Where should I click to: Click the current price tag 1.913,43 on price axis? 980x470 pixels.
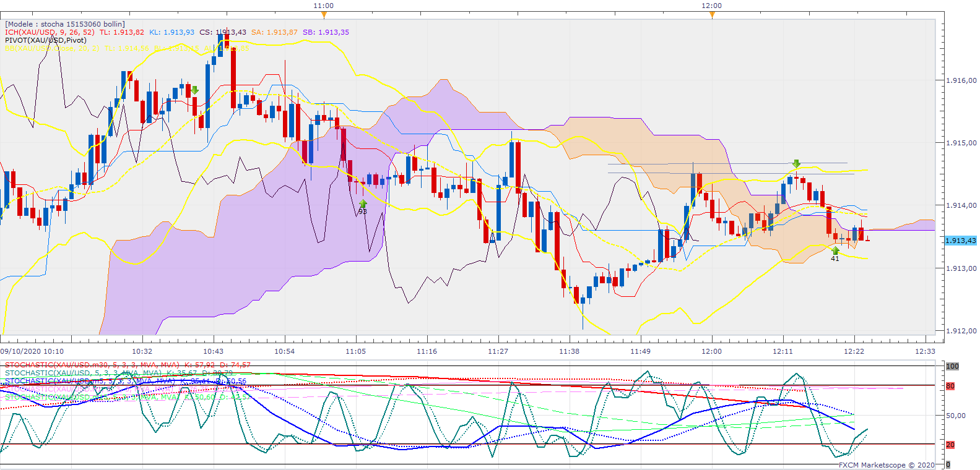960,241
